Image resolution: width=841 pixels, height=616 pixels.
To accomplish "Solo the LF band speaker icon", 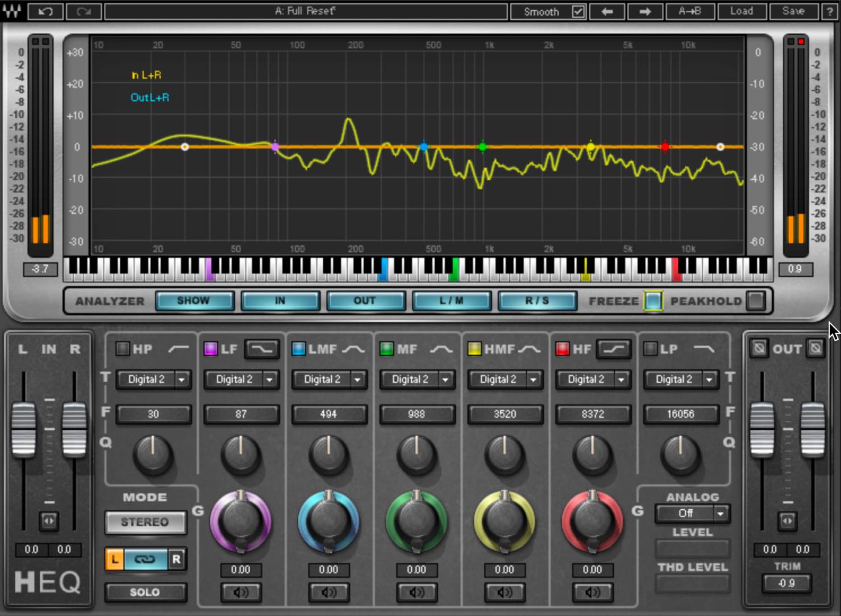I will [x=241, y=592].
